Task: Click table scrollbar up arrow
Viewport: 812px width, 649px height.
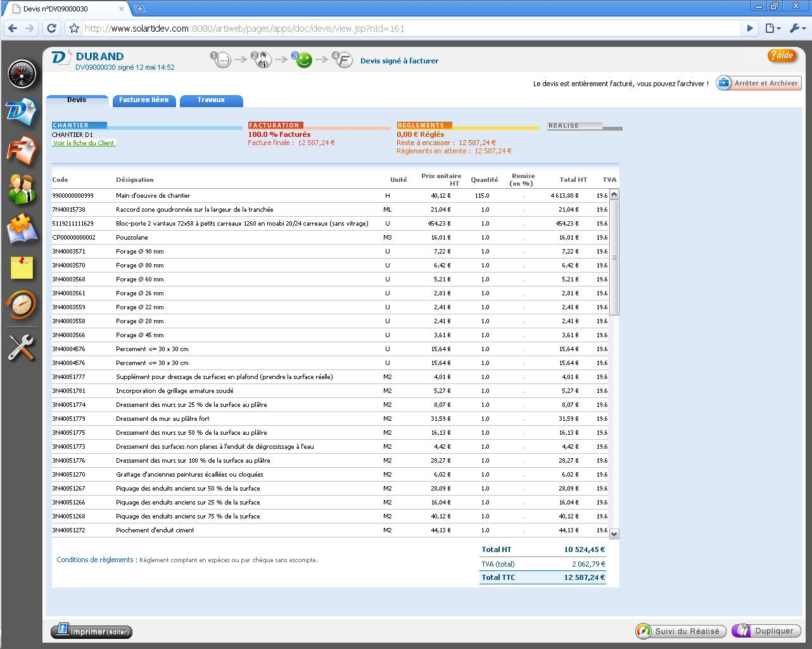Action: pyautogui.click(x=614, y=195)
